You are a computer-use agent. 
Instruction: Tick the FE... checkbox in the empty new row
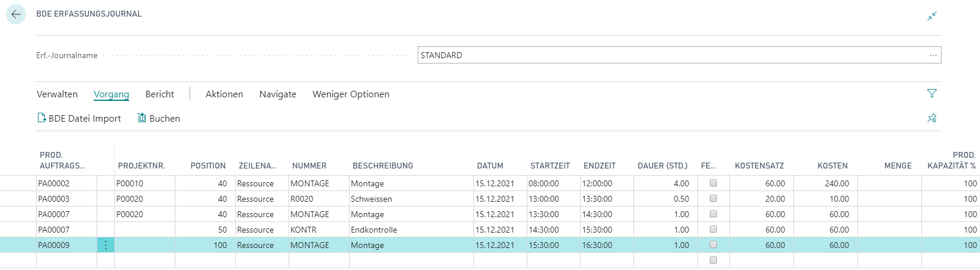713,260
